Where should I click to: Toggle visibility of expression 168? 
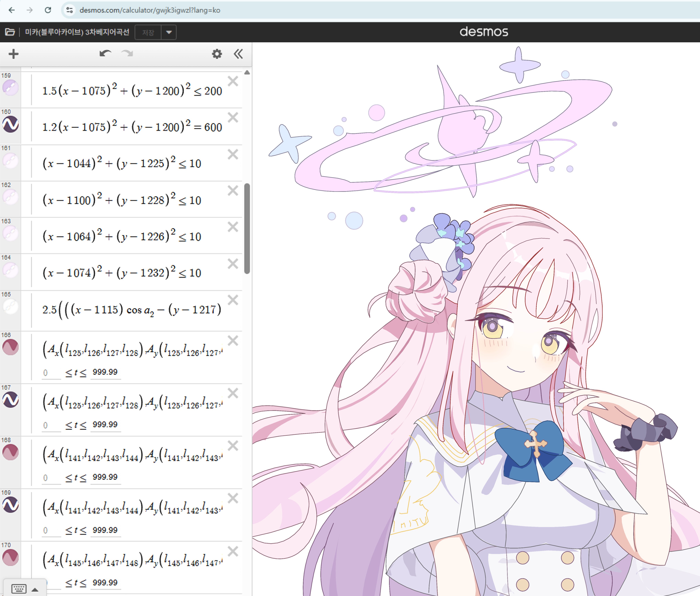point(10,452)
